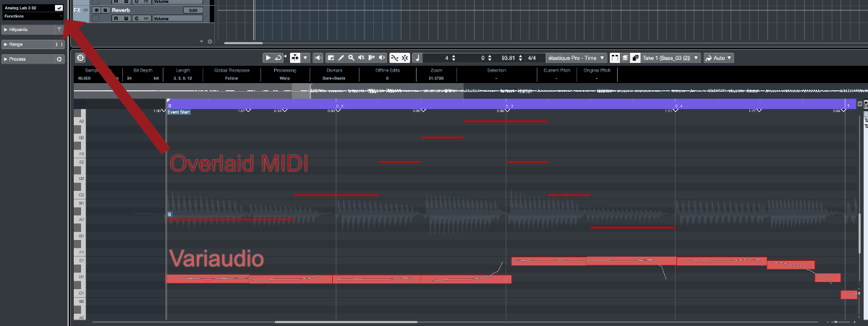Click the Global Transpose Follow value

(x=231, y=77)
